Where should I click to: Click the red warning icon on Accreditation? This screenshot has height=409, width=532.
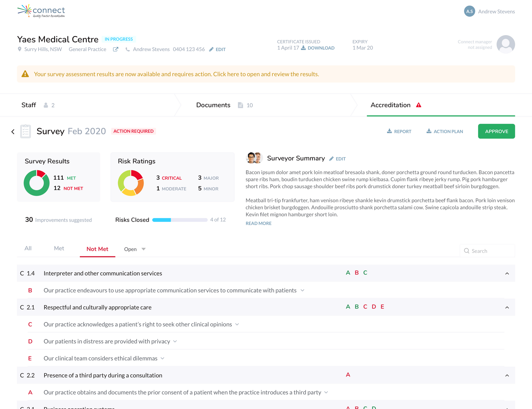point(419,105)
